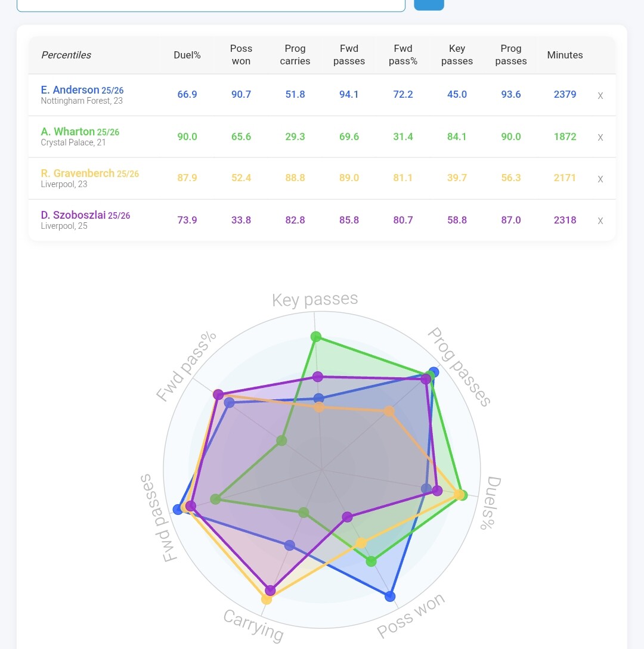The height and width of the screenshot is (649, 644).
Task: Click X beside R. Gravenberch row
Action: 600,179
